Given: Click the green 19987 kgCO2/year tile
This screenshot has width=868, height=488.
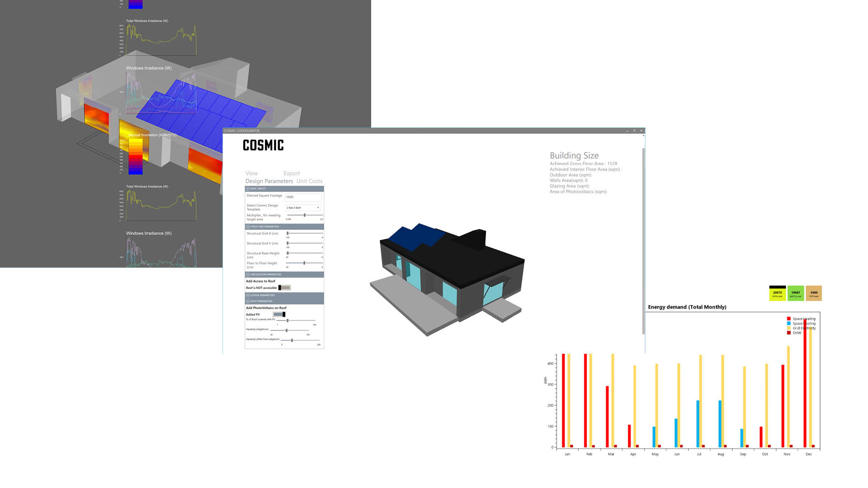Looking at the screenshot, I should click(796, 293).
